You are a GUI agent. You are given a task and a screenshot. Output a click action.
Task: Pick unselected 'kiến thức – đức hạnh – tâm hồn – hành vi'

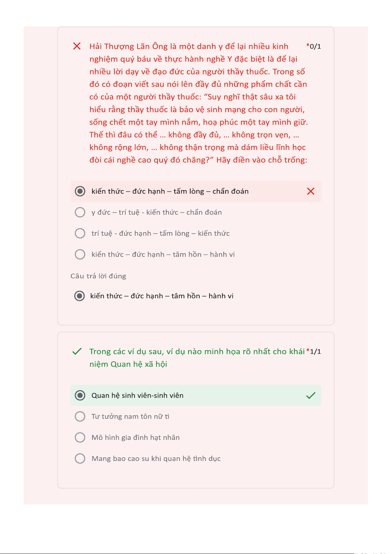(80, 254)
